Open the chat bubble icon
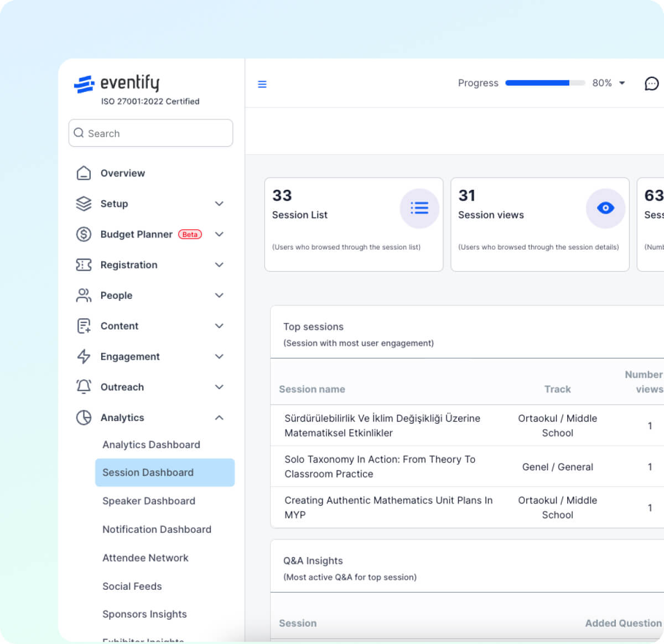664x644 pixels. (x=652, y=84)
